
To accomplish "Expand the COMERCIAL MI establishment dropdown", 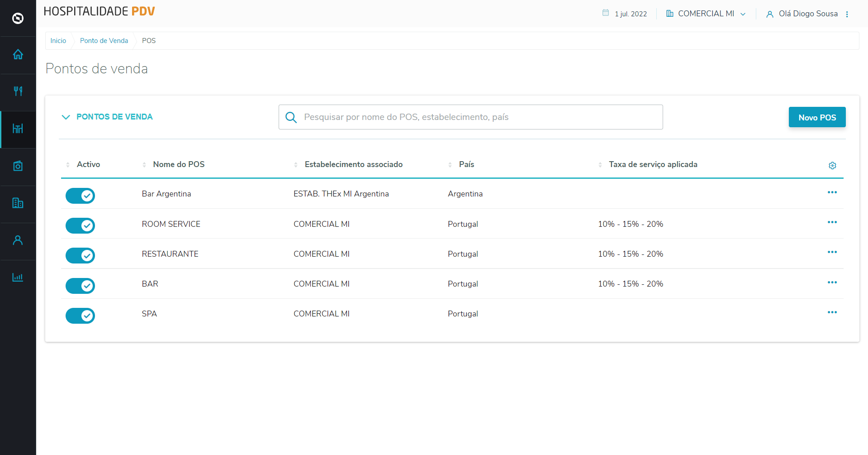I will 706,14.
